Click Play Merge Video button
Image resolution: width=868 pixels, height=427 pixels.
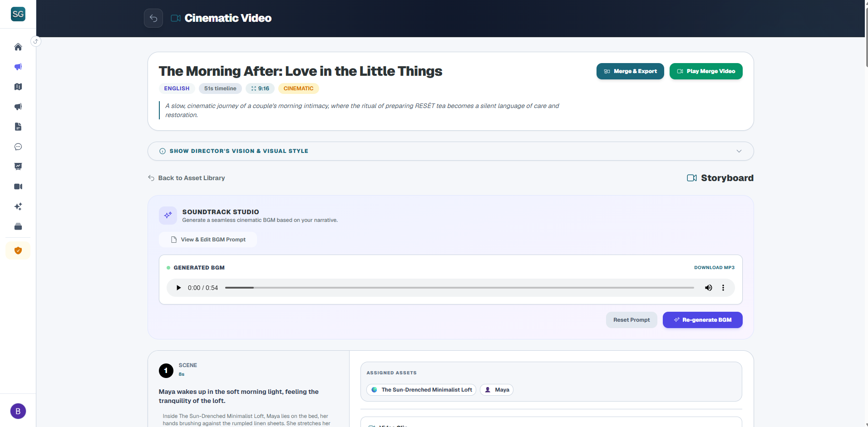tap(706, 71)
